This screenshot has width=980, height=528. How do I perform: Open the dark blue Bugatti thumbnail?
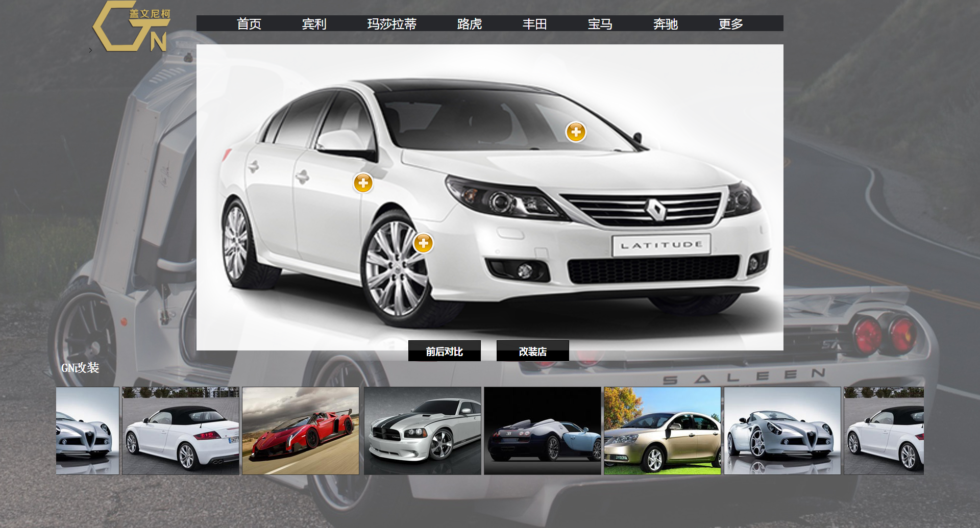tap(543, 431)
